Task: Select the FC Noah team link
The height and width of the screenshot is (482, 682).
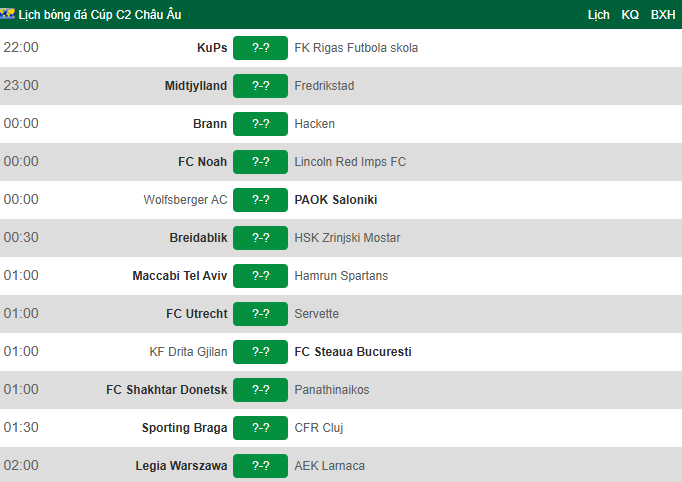Action: click(x=202, y=162)
